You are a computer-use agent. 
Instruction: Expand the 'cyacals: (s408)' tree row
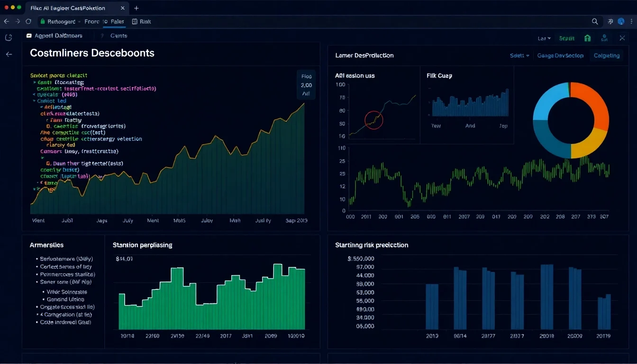point(56,94)
